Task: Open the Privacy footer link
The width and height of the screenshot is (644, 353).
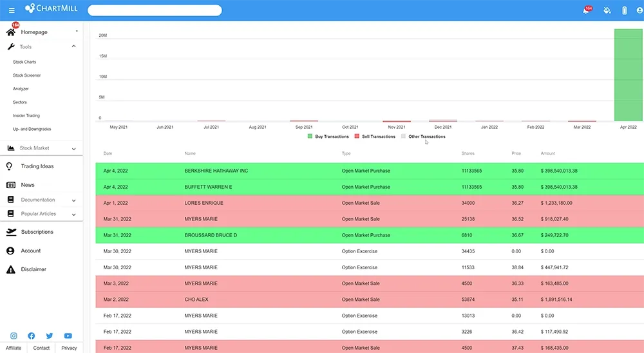Action: [69, 348]
